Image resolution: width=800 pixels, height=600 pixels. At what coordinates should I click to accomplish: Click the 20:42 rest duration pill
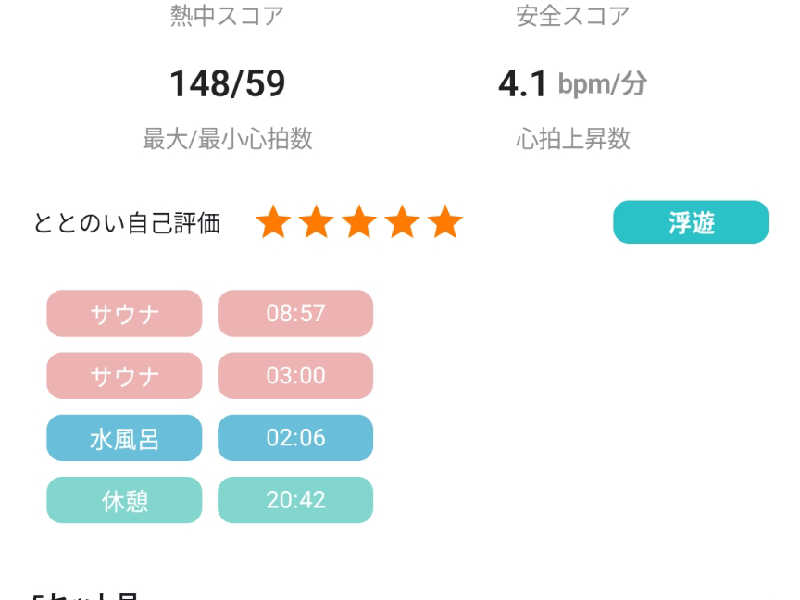(295, 500)
